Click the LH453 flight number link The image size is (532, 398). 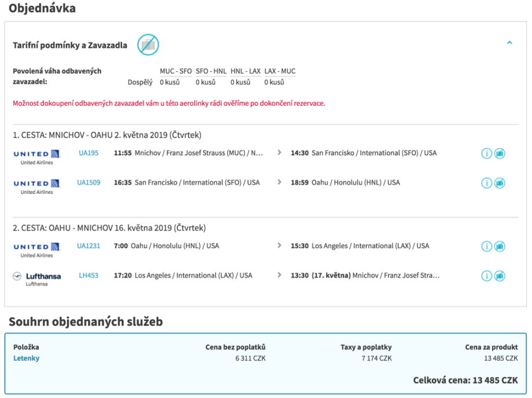pyautogui.click(x=88, y=275)
